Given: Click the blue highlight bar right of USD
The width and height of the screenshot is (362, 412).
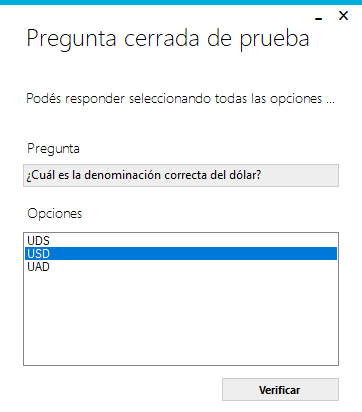Looking at the screenshot, I should 193,254.
